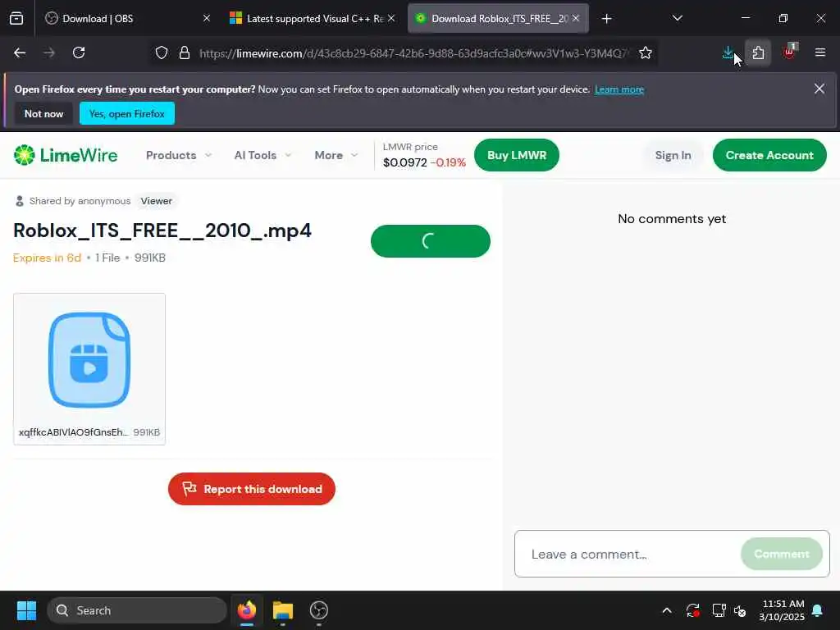Viewport: 840px width, 630px height.
Task: Click the Firefox View icon
Action: (x=16, y=19)
